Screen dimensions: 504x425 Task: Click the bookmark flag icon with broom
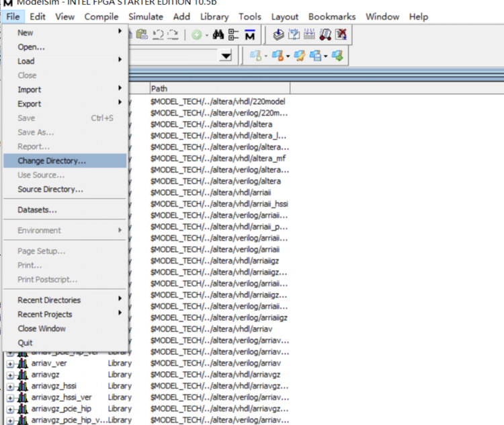click(300, 56)
